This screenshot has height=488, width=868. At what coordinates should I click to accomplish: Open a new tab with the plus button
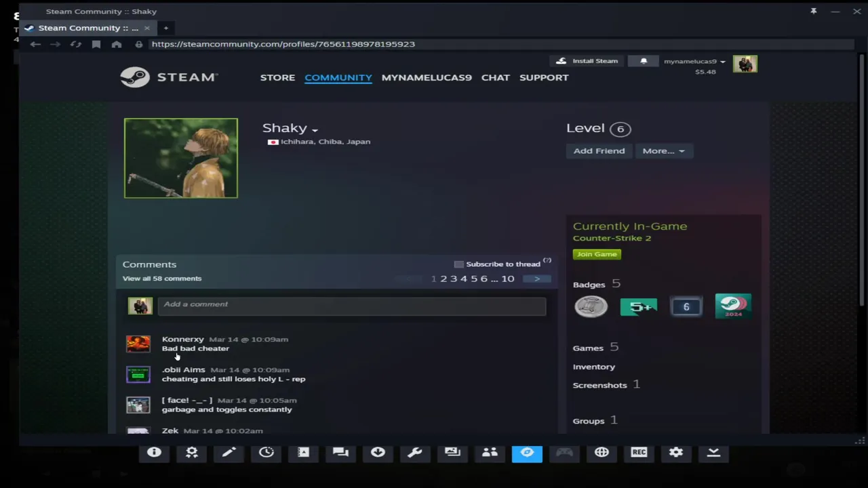pyautogui.click(x=165, y=28)
